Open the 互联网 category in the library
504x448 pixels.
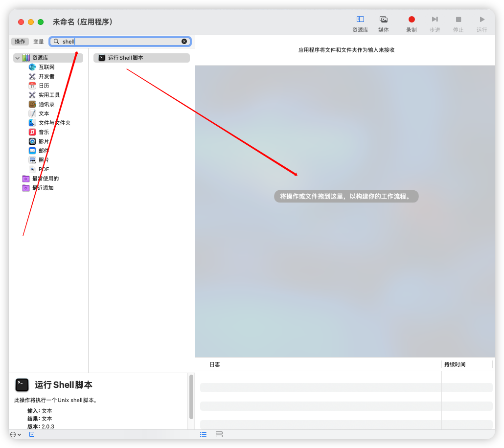44,67
